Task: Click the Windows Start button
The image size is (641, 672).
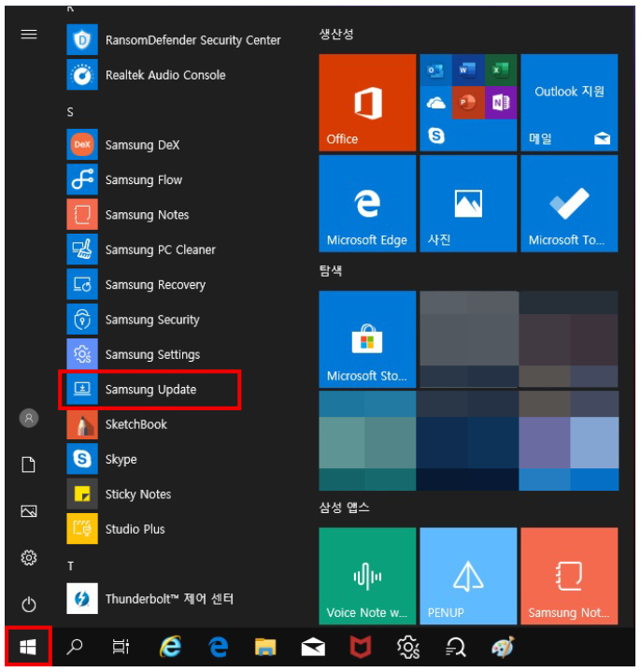Action: (x=28, y=646)
